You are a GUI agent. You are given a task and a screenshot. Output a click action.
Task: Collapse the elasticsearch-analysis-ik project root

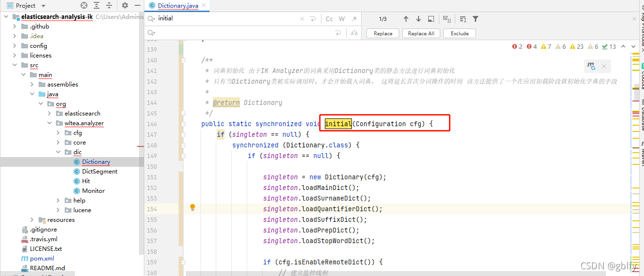click(x=6, y=17)
